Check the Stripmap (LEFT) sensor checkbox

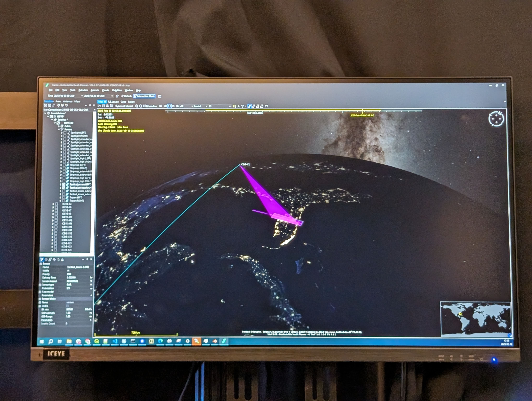(x=64, y=165)
